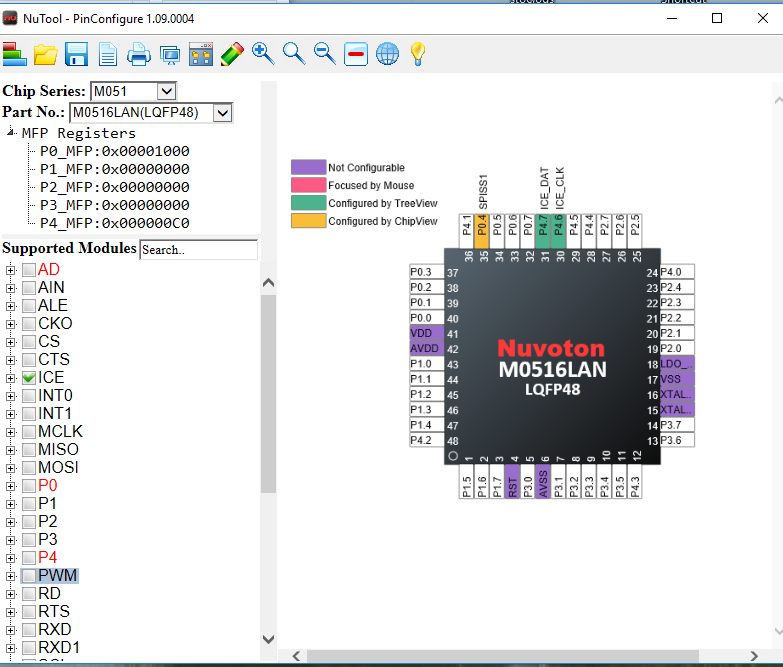Click the printer icon in toolbar

coord(139,54)
